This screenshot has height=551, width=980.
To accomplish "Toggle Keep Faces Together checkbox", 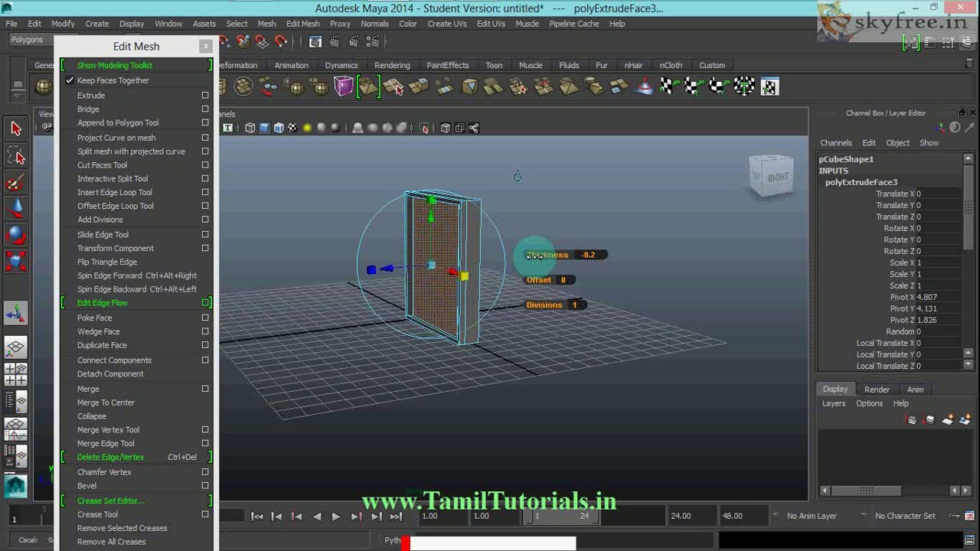I will [x=70, y=80].
